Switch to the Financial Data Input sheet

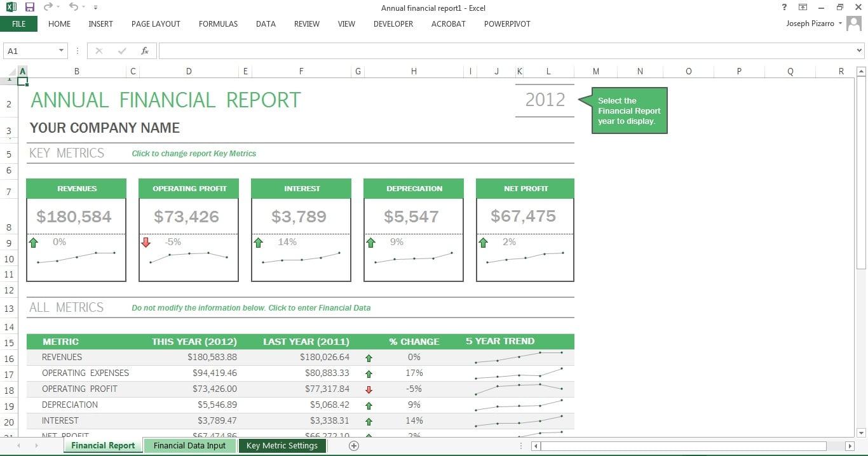(189, 445)
